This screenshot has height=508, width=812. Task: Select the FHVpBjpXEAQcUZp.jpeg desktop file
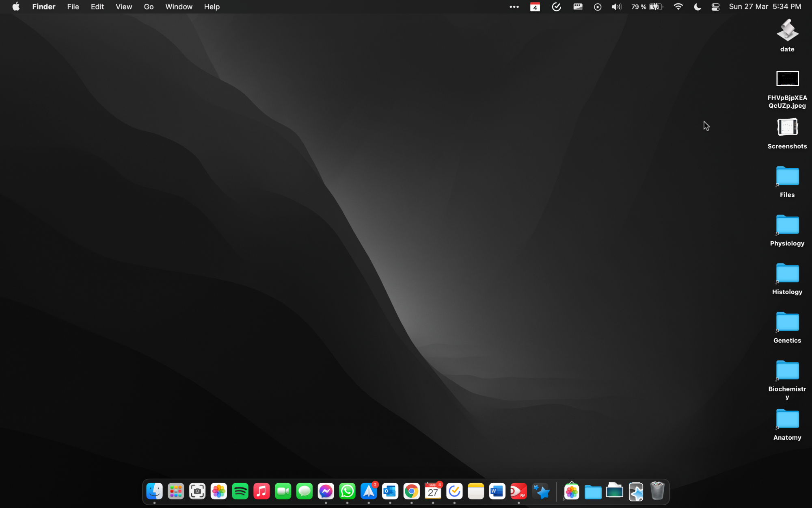[x=787, y=79]
